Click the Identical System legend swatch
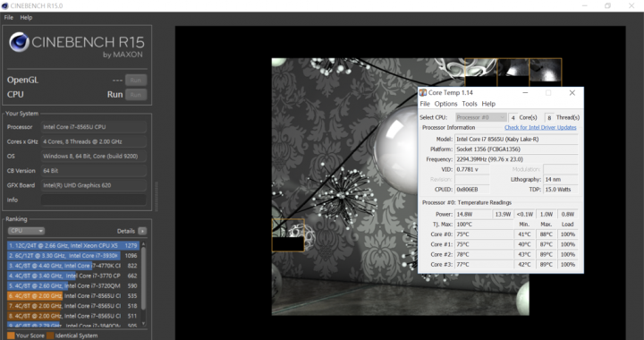The image size is (644, 340). [x=50, y=336]
